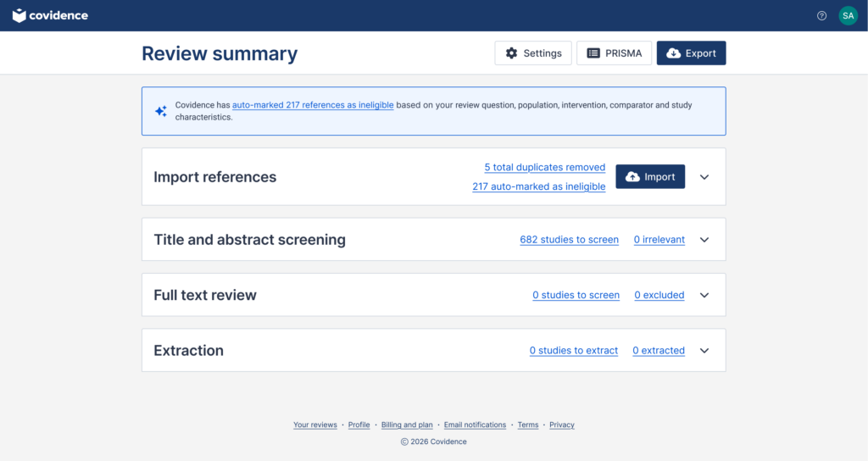The height and width of the screenshot is (461, 868).
Task: Open Email notifications footer link
Action: point(475,425)
